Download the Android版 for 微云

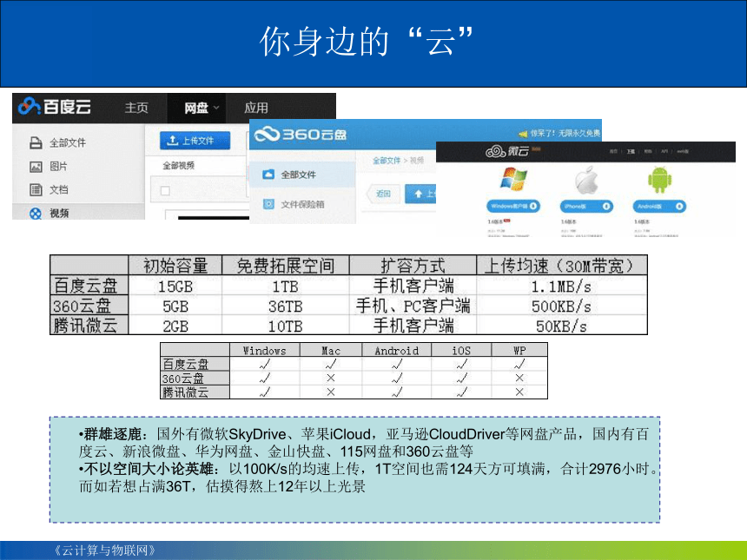659,206
